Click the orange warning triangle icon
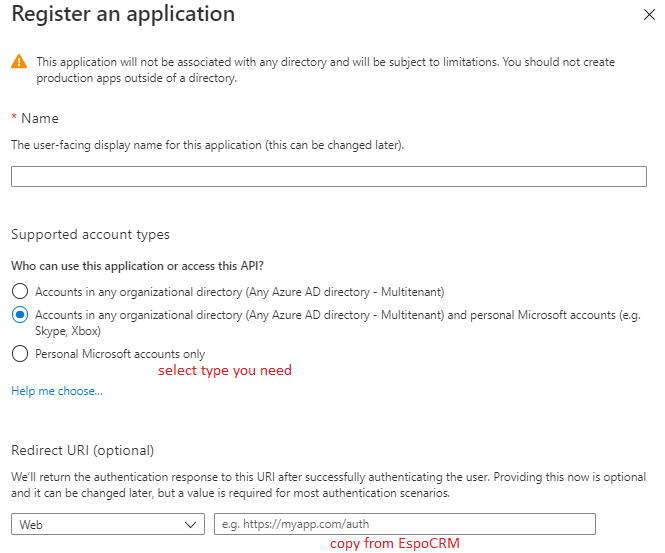The image size is (665, 553). tap(19, 62)
